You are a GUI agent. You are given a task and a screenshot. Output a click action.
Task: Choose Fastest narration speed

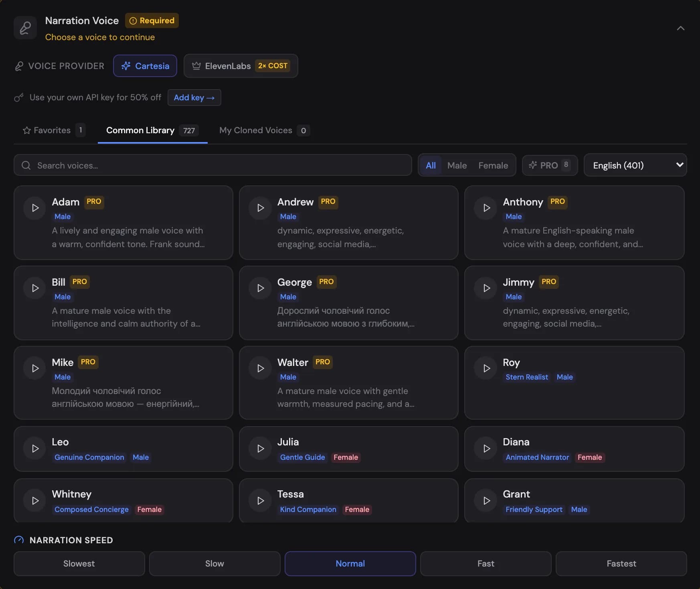point(621,563)
